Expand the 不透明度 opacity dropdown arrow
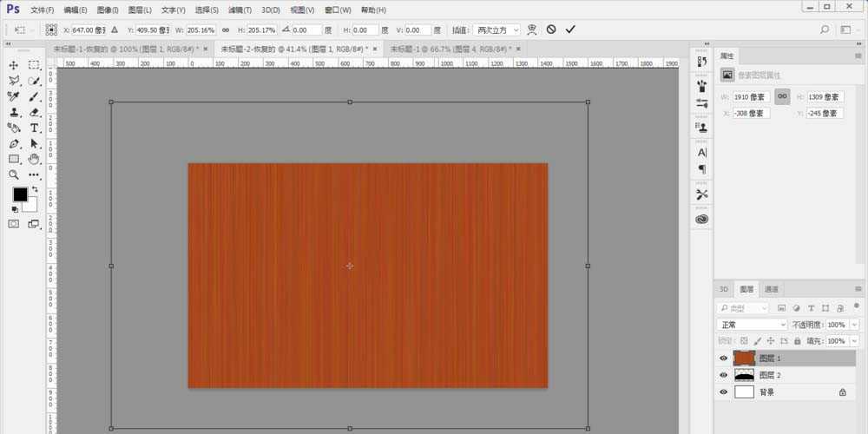This screenshot has height=434, width=868. click(x=854, y=324)
